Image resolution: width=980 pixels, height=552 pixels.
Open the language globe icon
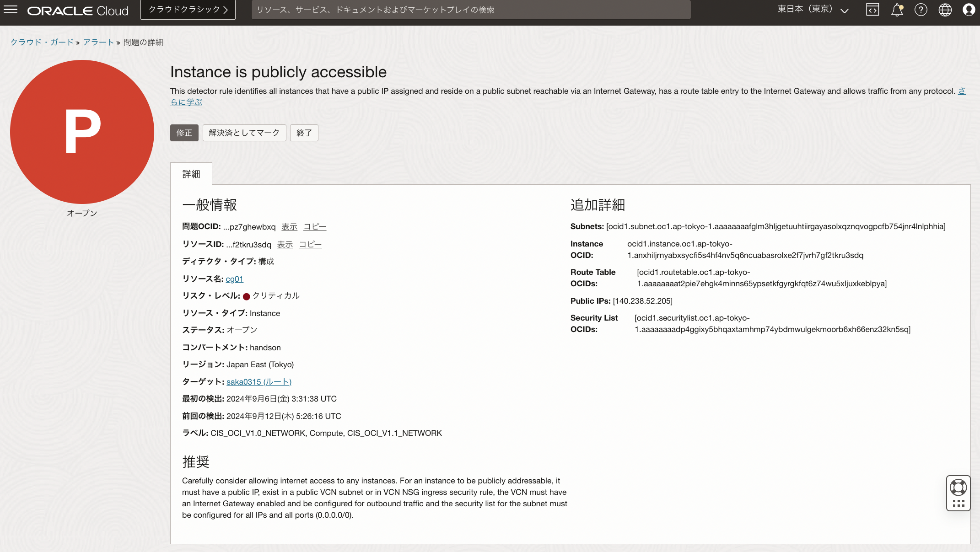pos(945,10)
